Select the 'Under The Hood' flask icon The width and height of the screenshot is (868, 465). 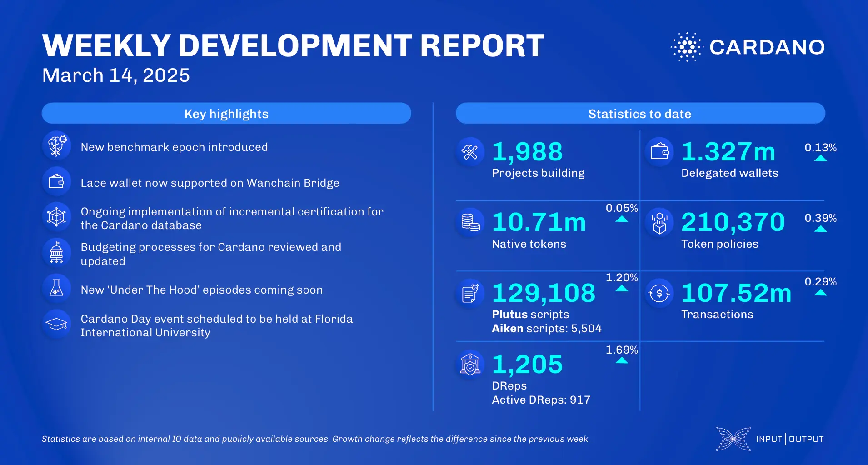pyautogui.click(x=56, y=288)
